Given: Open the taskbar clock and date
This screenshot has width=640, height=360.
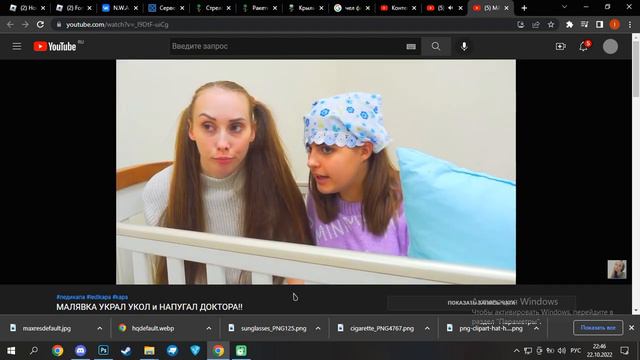Looking at the screenshot, I should 599,351.
